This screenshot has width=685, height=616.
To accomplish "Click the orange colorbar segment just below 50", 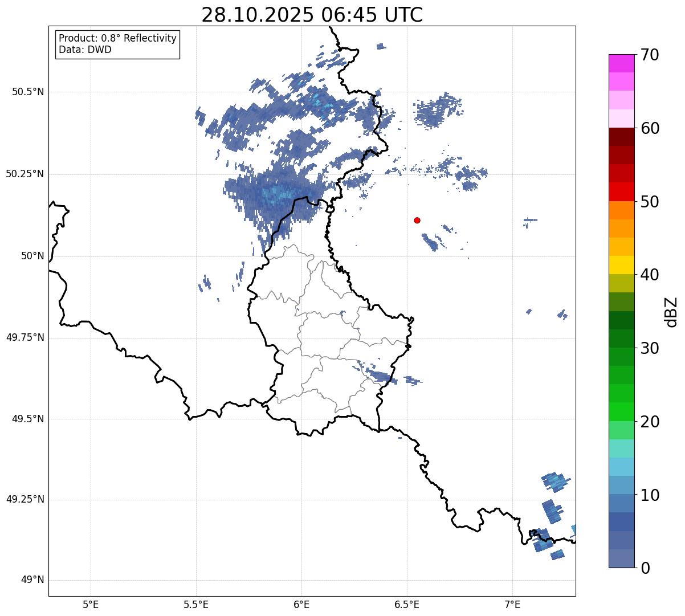I will (621, 210).
